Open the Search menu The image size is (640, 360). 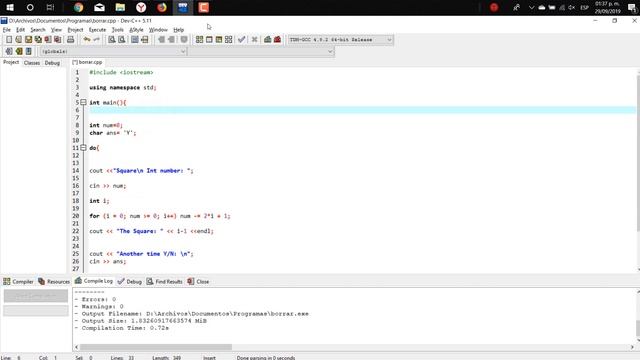[x=38, y=30]
